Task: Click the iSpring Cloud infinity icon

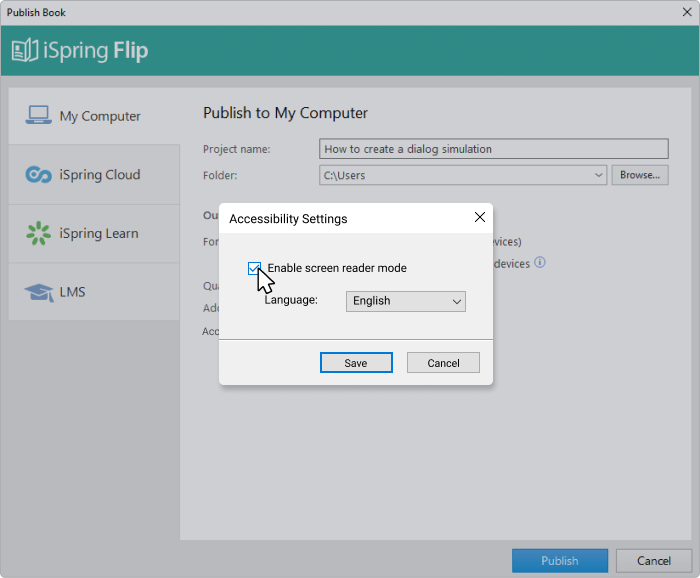Action: (38, 175)
